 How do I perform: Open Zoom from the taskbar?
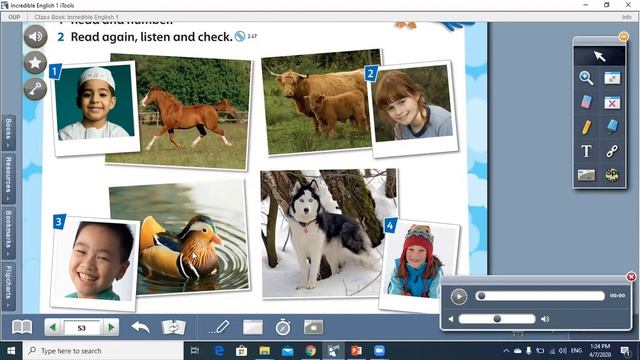click(379, 351)
